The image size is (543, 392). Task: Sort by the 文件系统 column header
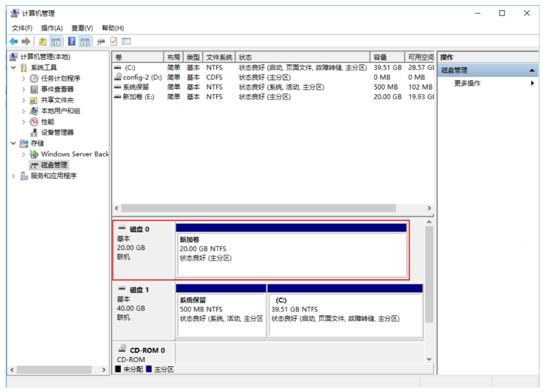coord(219,57)
